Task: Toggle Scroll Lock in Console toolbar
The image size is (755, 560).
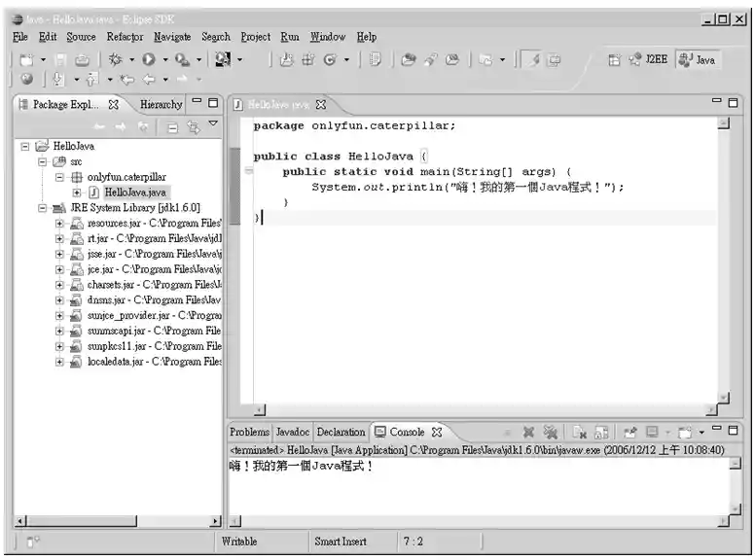Action: (601, 433)
